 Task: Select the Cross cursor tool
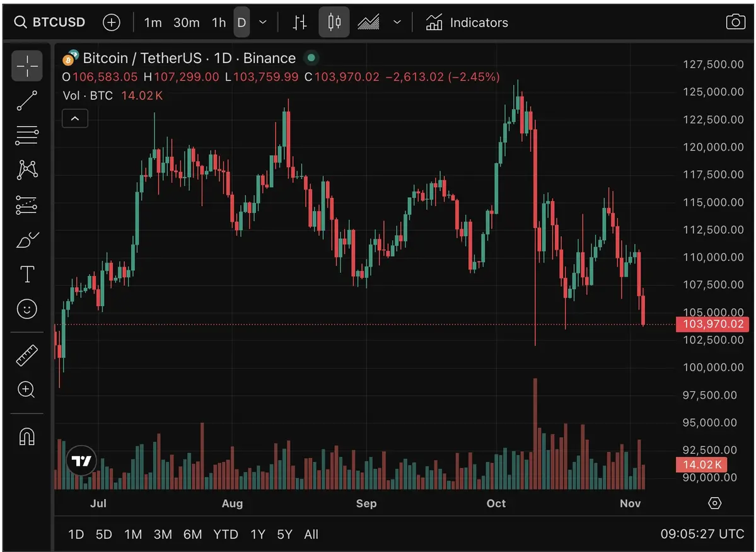26,66
